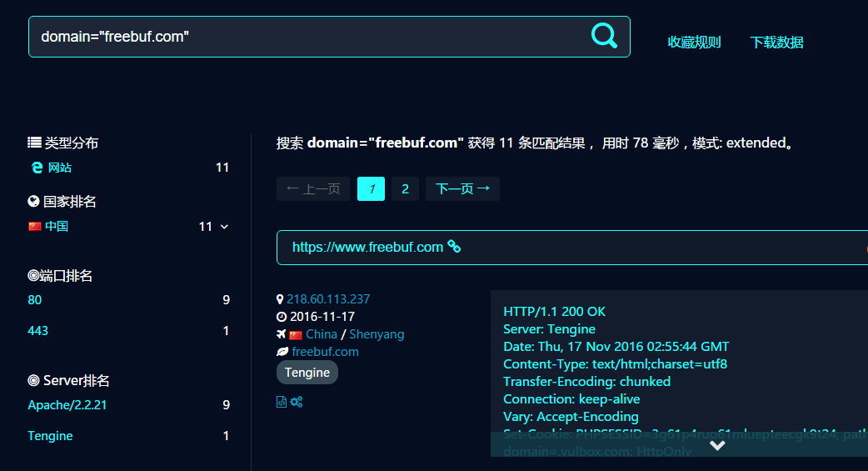The height and width of the screenshot is (471, 868).
Task: Filter by server Apache/2.2.21
Action: (x=67, y=405)
